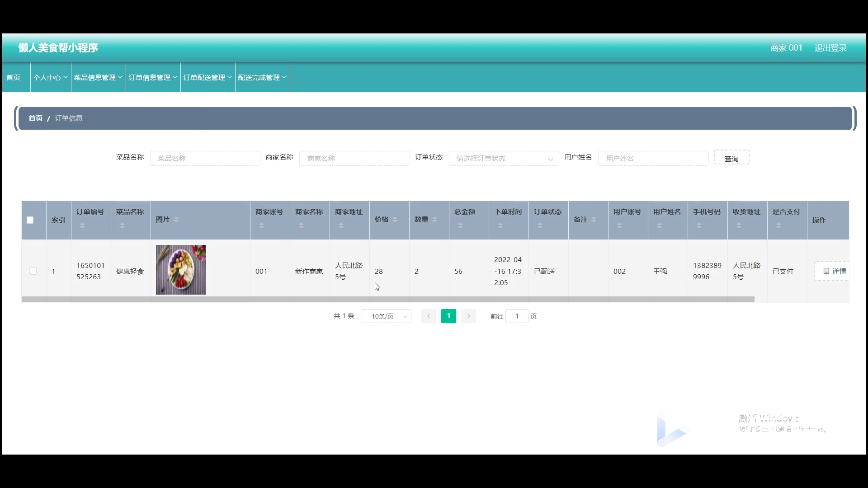Select page 1 pagination button
The width and height of the screenshot is (868, 488).
click(448, 316)
